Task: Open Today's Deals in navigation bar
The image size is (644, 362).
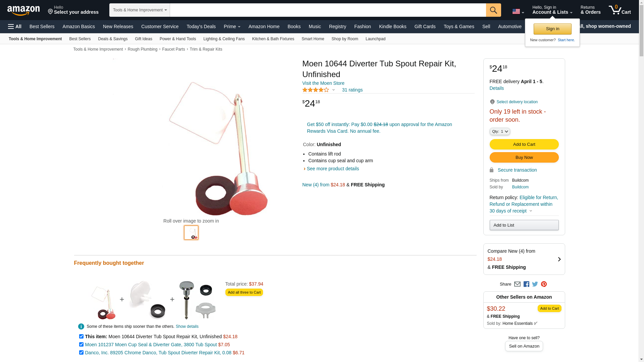Action: pos(201,26)
